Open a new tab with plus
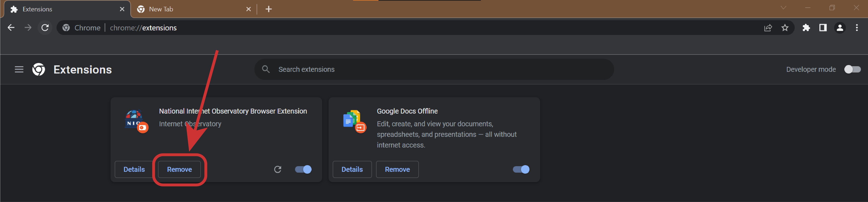The image size is (868, 202). click(269, 9)
